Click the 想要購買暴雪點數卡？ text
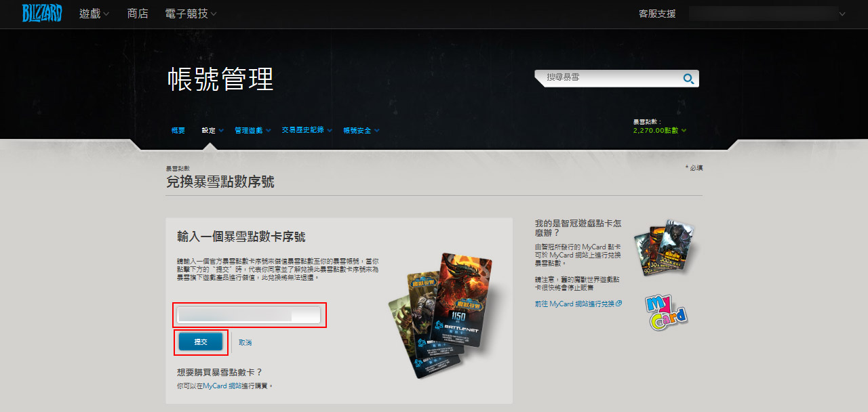 219,372
